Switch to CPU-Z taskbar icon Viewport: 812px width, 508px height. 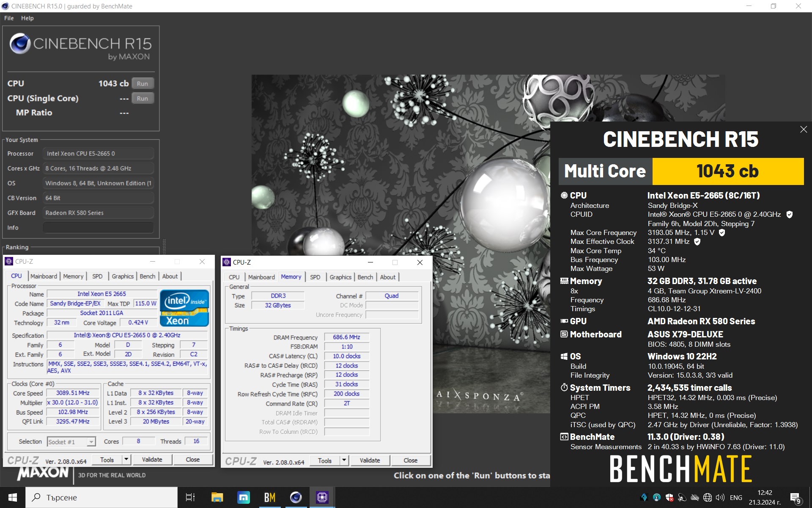pos(322,497)
